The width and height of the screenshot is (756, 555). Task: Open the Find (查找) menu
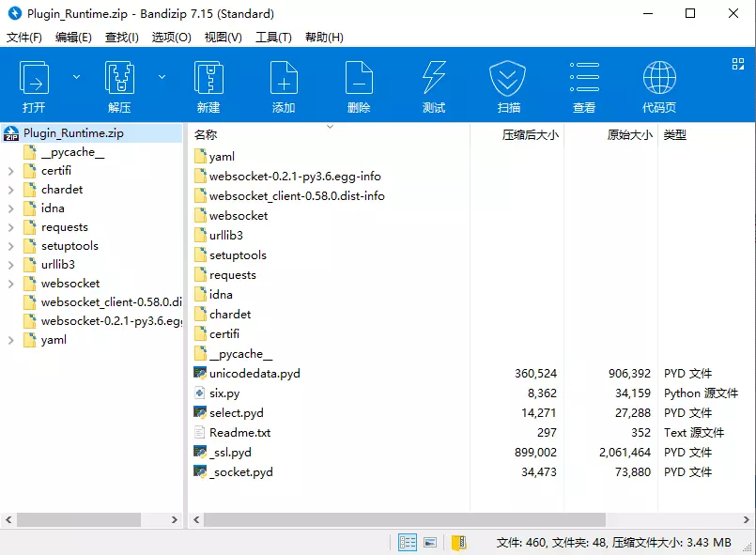click(x=122, y=38)
